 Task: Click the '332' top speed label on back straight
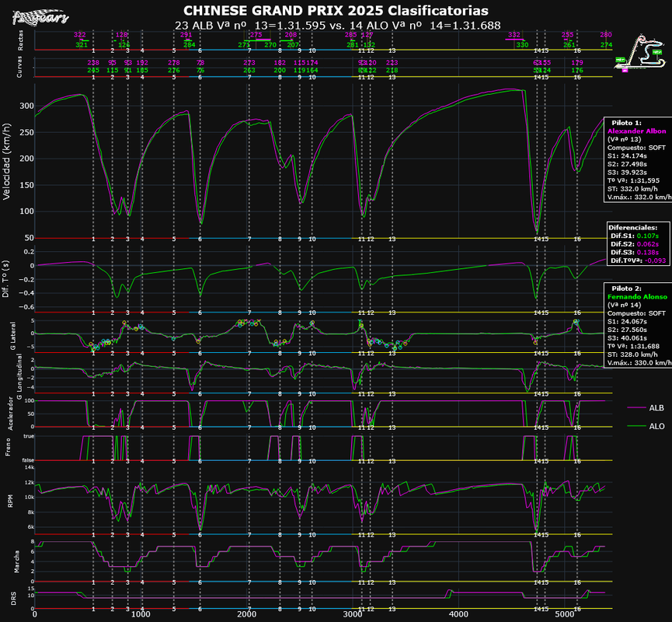point(514,35)
